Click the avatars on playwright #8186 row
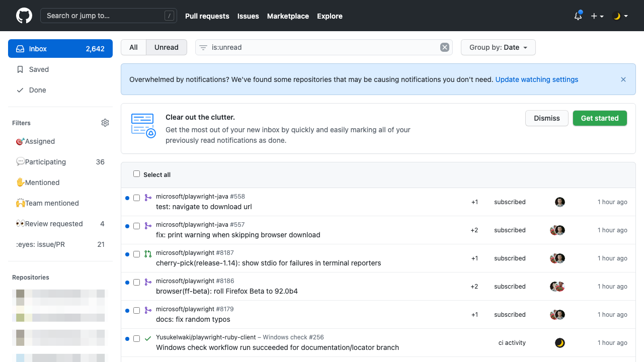Image resolution: width=644 pixels, height=362 pixels. [x=557, y=287]
